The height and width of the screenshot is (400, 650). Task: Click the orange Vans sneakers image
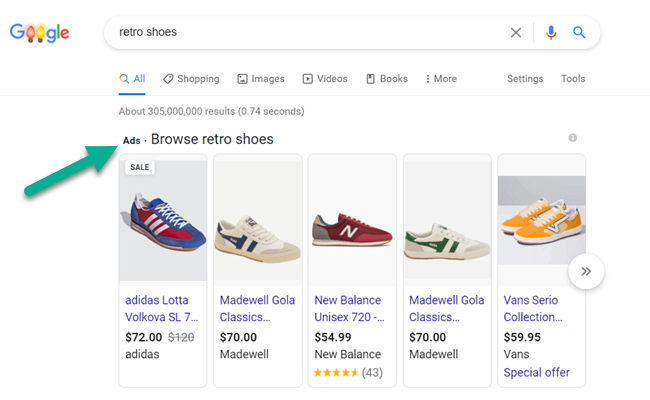[x=541, y=220]
